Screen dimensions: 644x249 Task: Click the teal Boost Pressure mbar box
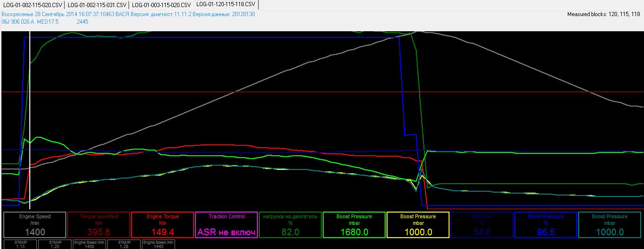[x=609, y=224]
